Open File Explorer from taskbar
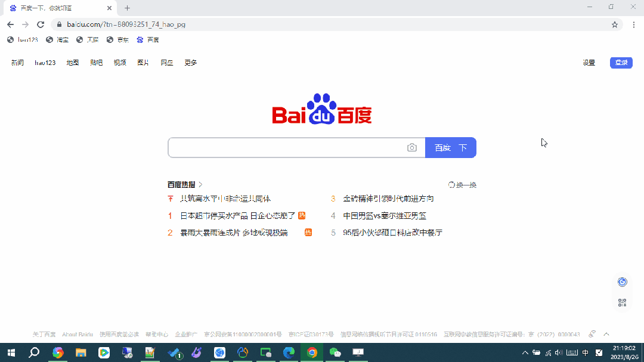This screenshot has height=362, width=644. pos(81,352)
